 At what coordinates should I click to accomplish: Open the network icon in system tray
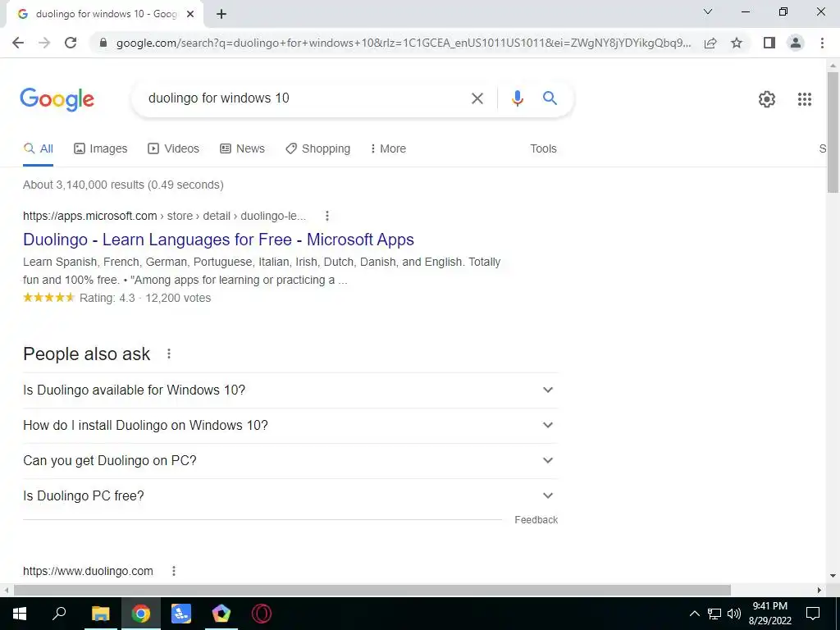point(714,614)
